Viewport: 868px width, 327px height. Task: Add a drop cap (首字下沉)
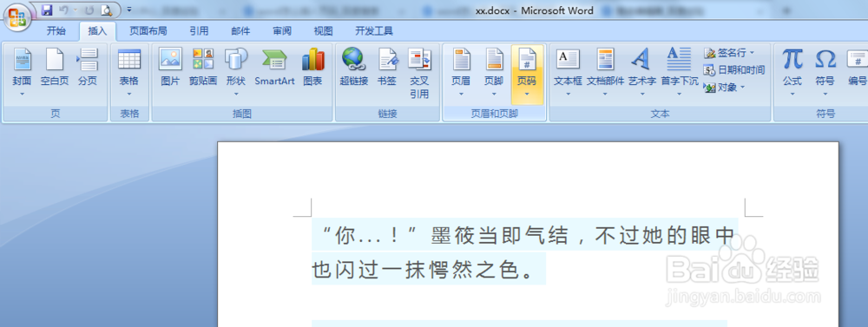(680, 72)
